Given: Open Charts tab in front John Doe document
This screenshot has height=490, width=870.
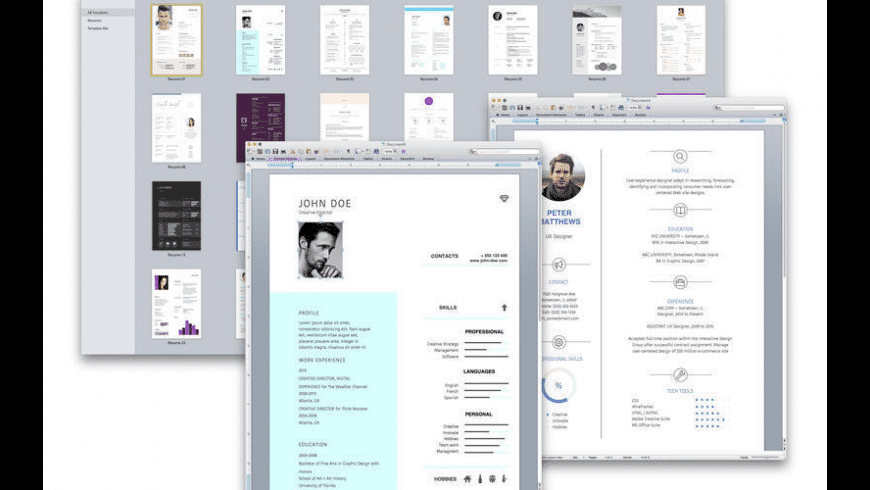Looking at the screenshot, I should tap(387, 159).
